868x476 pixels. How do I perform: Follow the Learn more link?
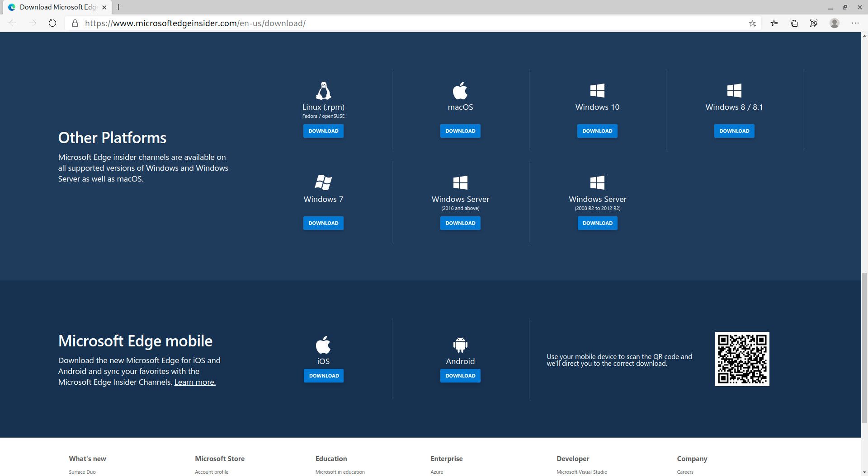point(195,382)
